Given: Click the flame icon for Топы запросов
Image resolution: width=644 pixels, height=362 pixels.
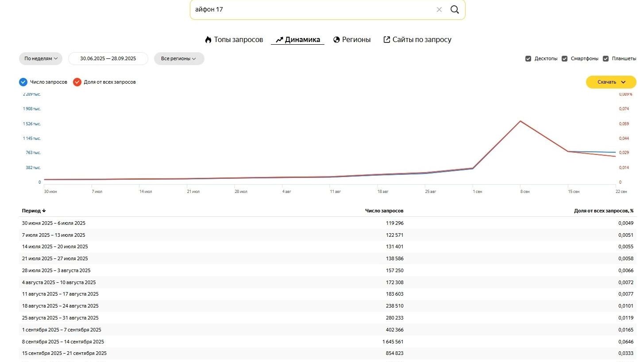Looking at the screenshot, I should click(208, 40).
